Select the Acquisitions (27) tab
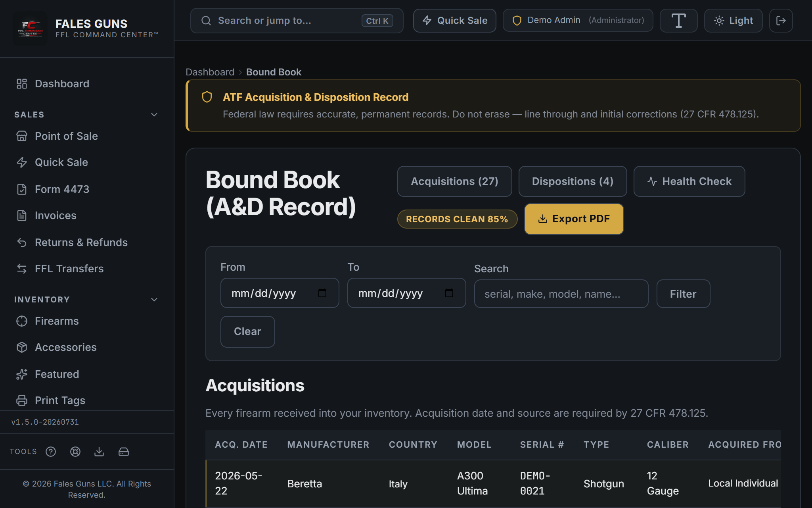Viewport: 812px width, 508px height. (454, 181)
